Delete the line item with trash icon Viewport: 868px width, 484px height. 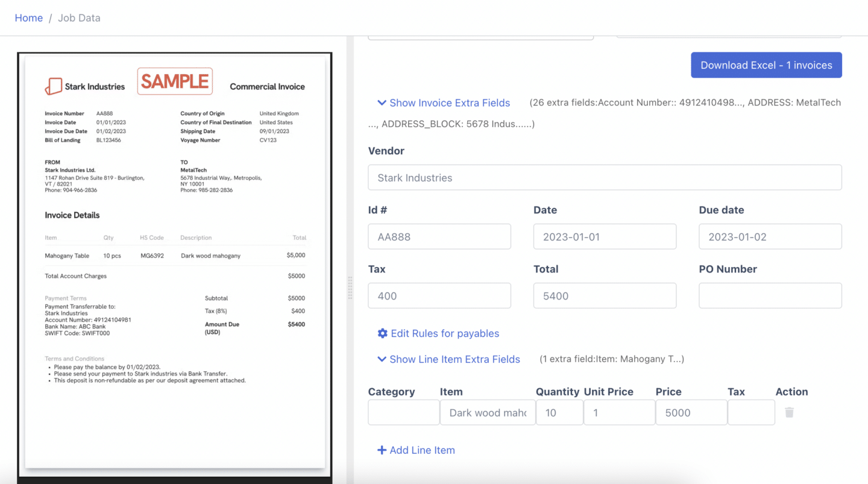[789, 413]
